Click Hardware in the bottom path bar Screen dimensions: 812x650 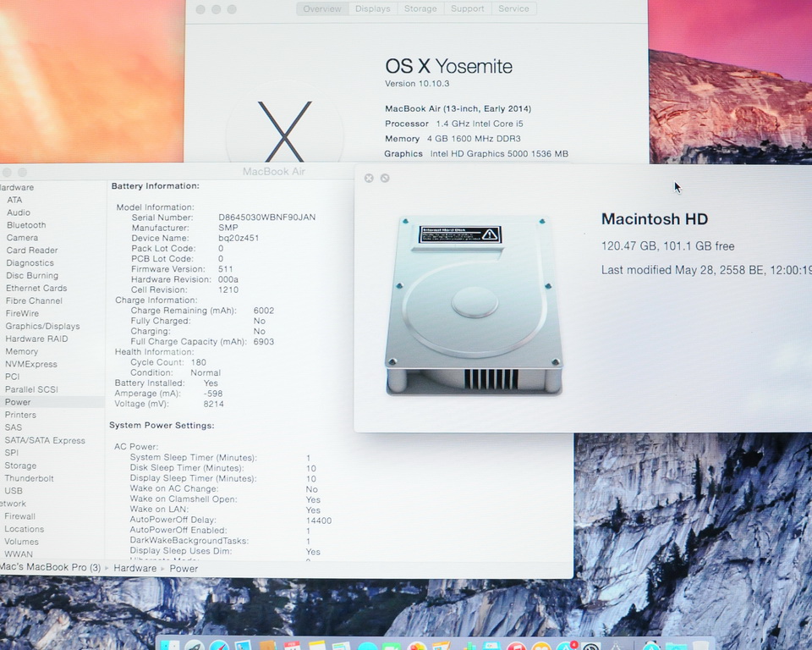134,569
